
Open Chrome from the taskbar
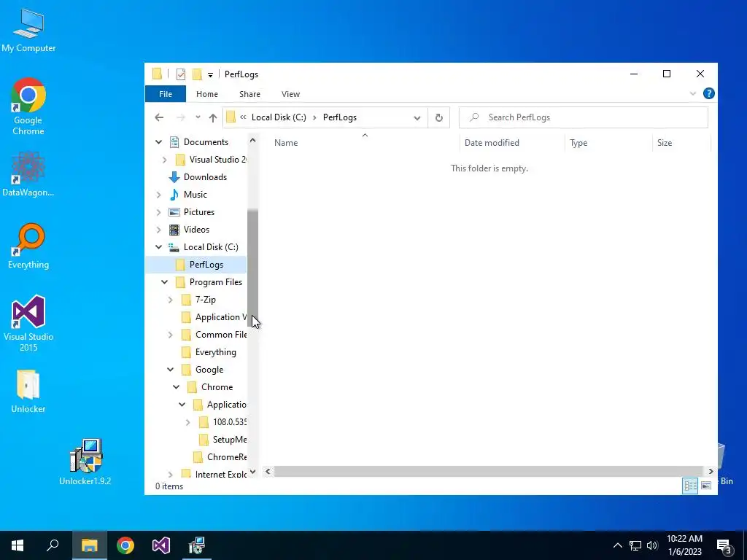pyautogui.click(x=125, y=545)
